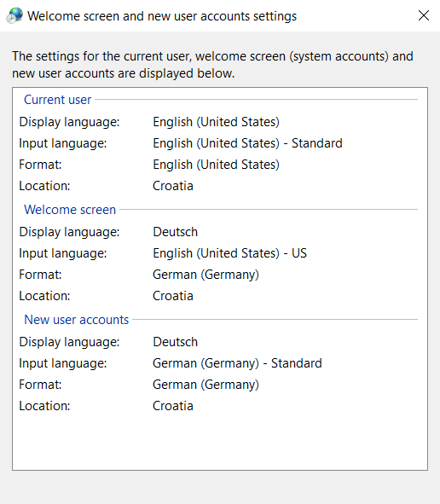Click Current user Format value
440x504 pixels.
(216, 165)
